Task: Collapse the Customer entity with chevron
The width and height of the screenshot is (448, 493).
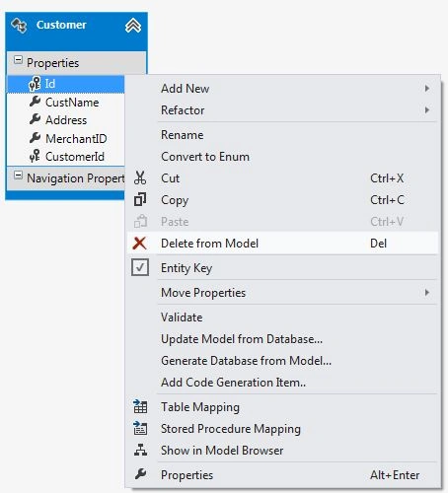Action: click(133, 26)
